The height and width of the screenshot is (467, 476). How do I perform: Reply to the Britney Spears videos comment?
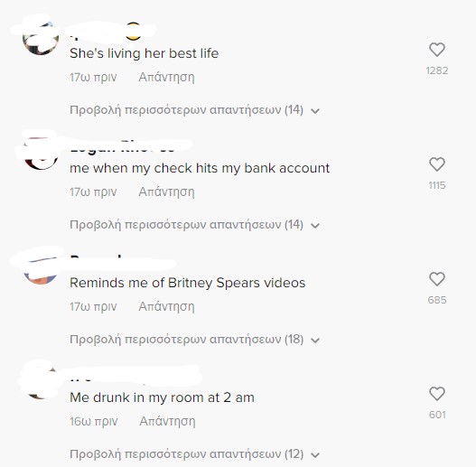167,307
